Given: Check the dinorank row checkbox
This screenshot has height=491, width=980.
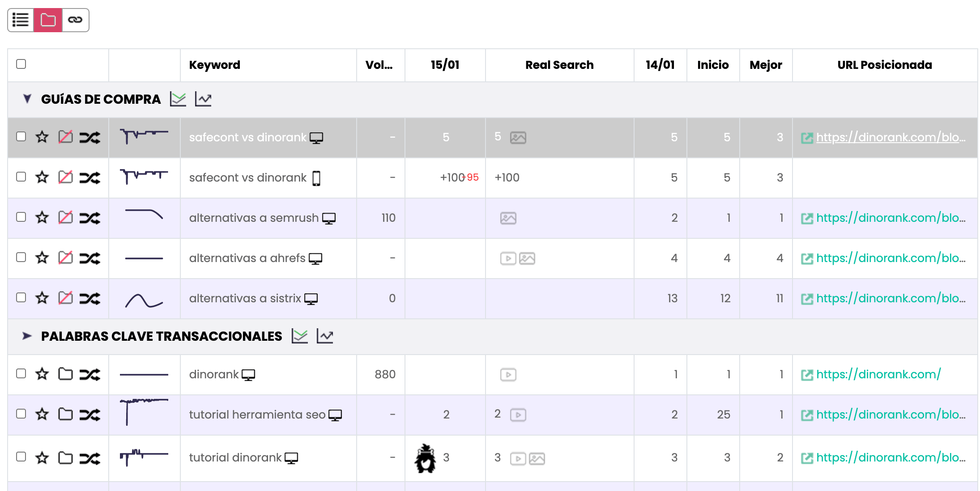Looking at the screenshot, I should click(x=21, y=373).
